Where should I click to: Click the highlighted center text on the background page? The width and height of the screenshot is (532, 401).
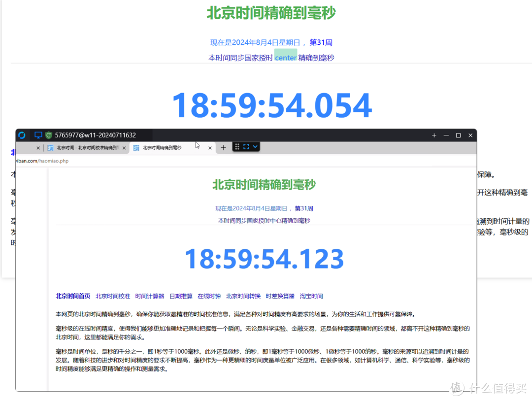(x=285, y=57)
